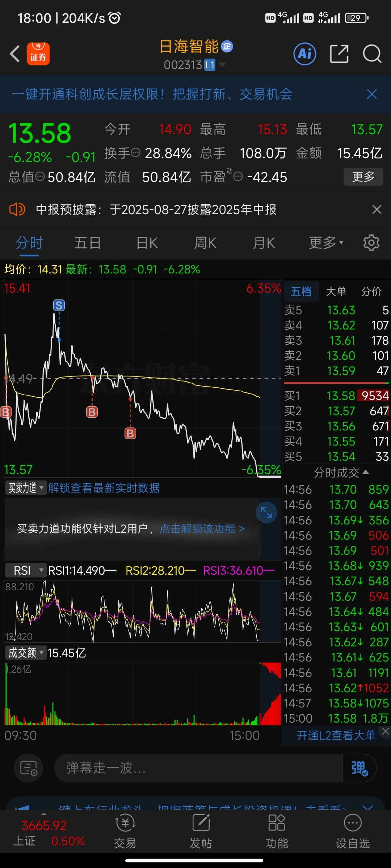Tap the lowest red B buy marker
This screenshot has height=868, width=391.
tap(130, 433)
